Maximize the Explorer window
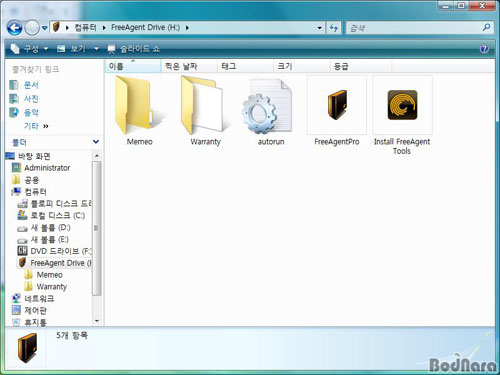This screenshot has height=375, width=500. (461, 6)
